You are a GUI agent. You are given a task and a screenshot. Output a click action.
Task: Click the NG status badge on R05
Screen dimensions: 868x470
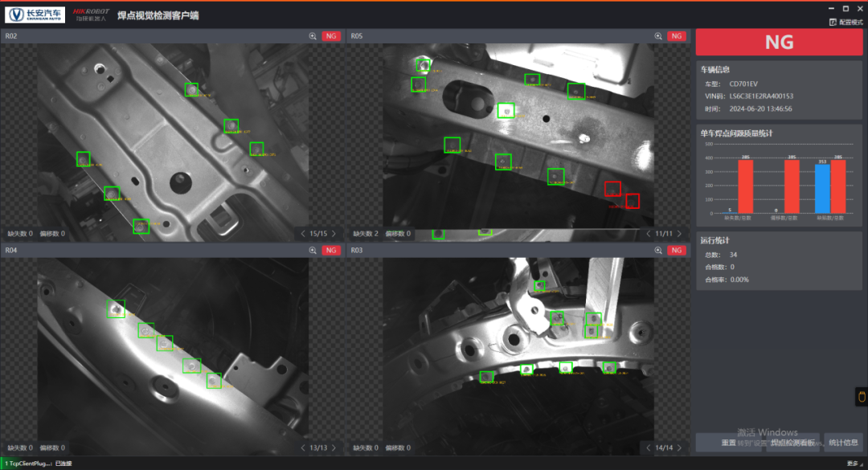[677, 36]
